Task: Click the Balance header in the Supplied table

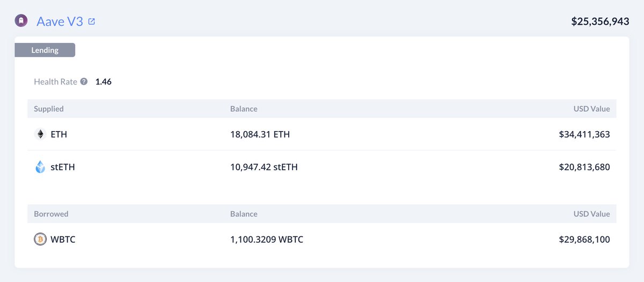Action: tap(244, 109)
